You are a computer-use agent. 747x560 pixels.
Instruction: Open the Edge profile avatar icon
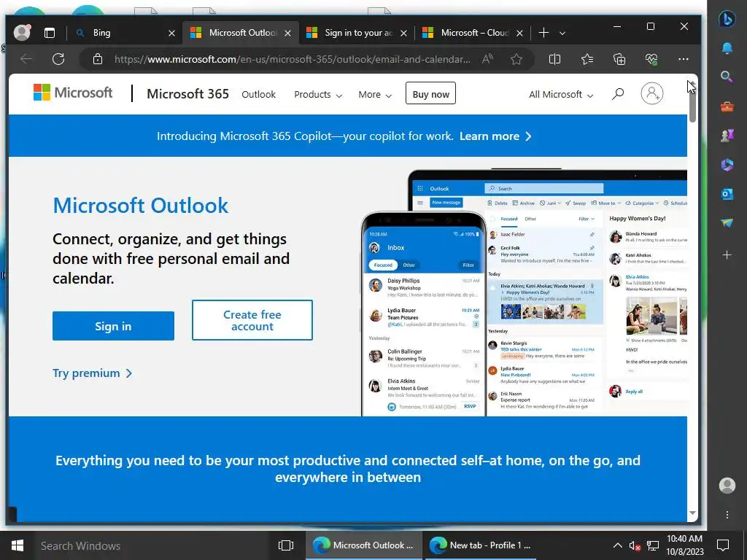22,32
